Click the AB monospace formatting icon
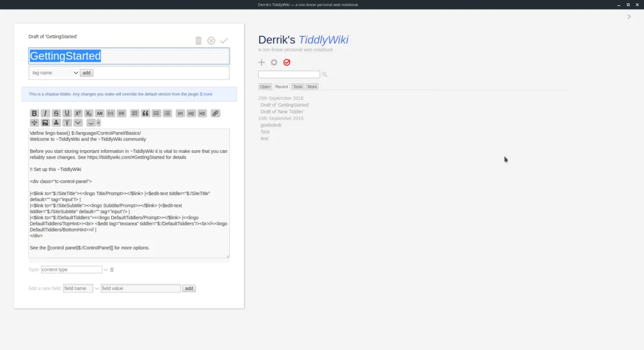The width and height of the screenshot is (644, 350). tap(100, 113)
